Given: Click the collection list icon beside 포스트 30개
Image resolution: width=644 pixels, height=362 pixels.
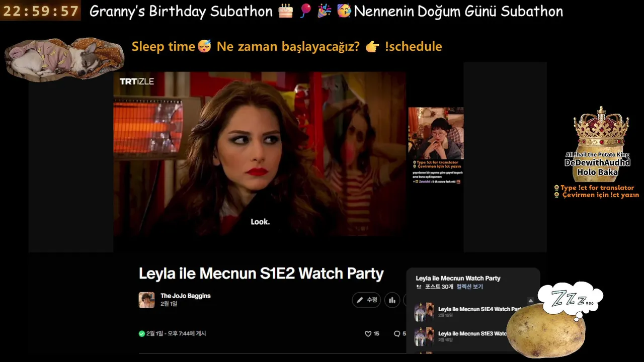Looking at the screenshot, I should [419, 287].
